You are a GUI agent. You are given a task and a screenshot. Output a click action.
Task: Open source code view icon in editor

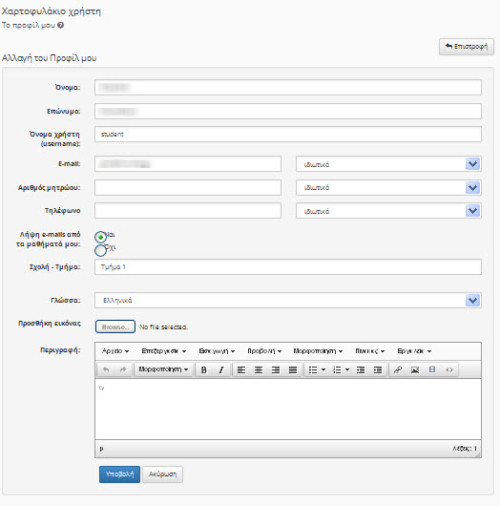(x=449, y=370)
